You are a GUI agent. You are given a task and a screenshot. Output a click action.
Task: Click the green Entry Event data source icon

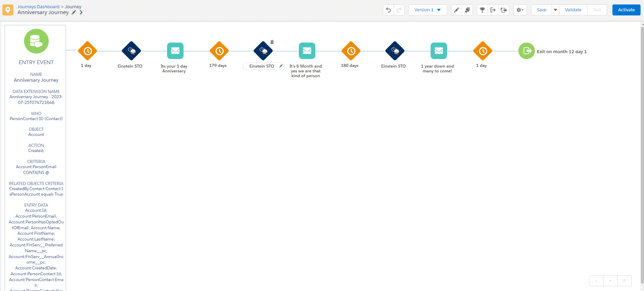tap(36, 41)
